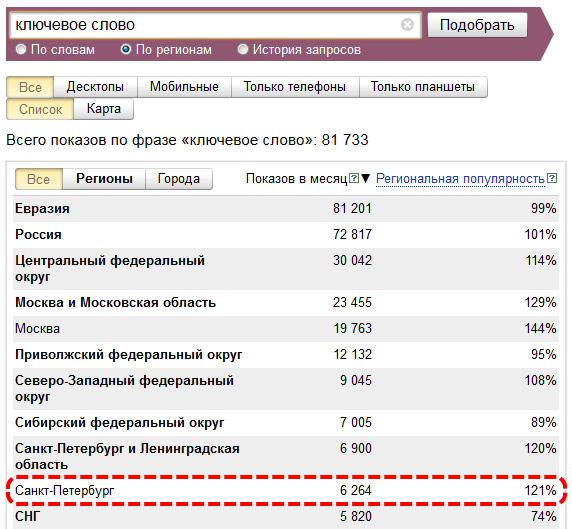Select the История запросов radio button
The width and height of the screenshot is (572, 529).
[x=243, y=49]
